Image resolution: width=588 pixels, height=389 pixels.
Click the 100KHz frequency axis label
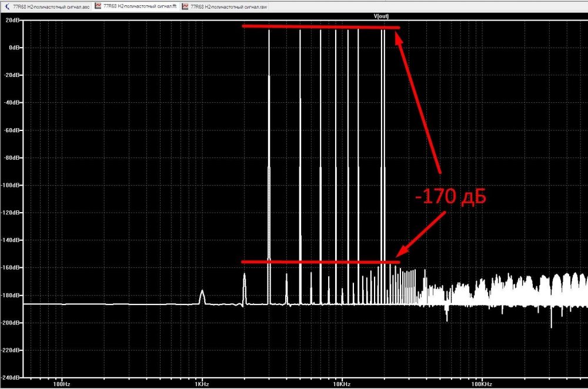click(481, 384)
